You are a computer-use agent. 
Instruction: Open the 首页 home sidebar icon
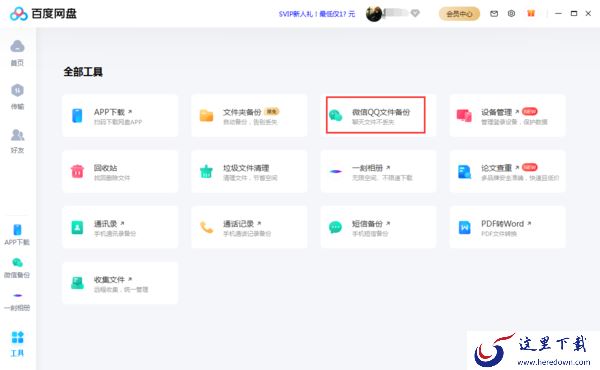point(17,47)
